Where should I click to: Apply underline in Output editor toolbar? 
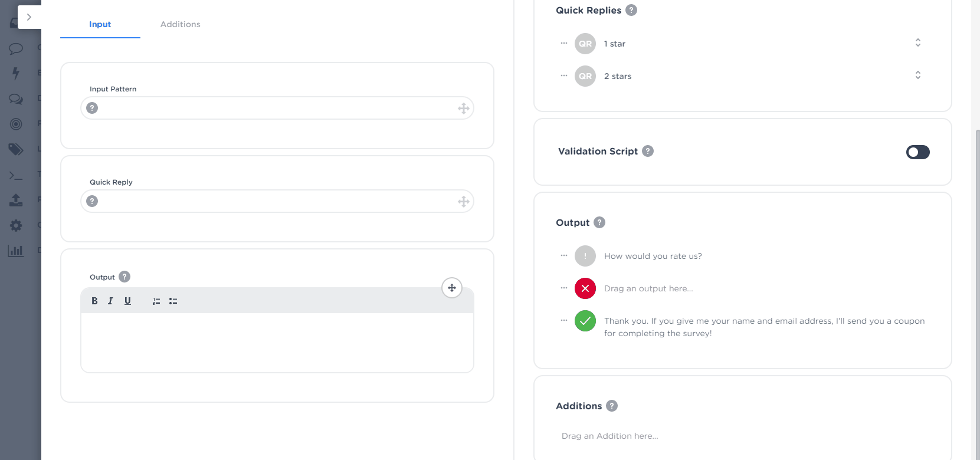(x=127, y=301)
